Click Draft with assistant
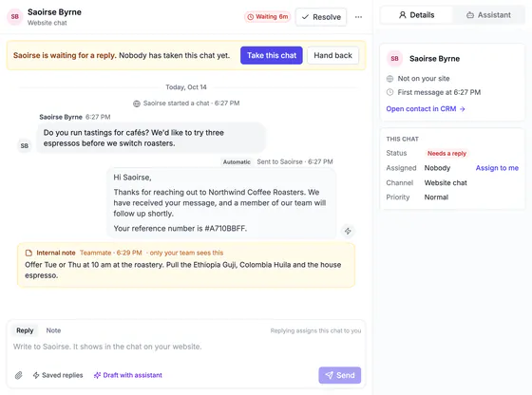This screenshot has height=395, width=532. (128, 375)
